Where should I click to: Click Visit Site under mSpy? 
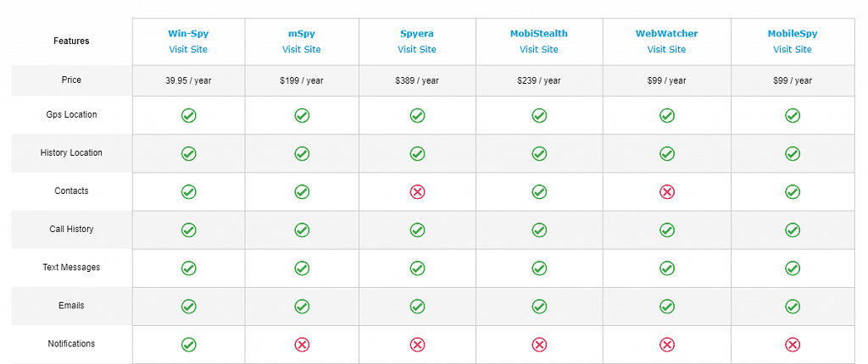click(302, 49)
